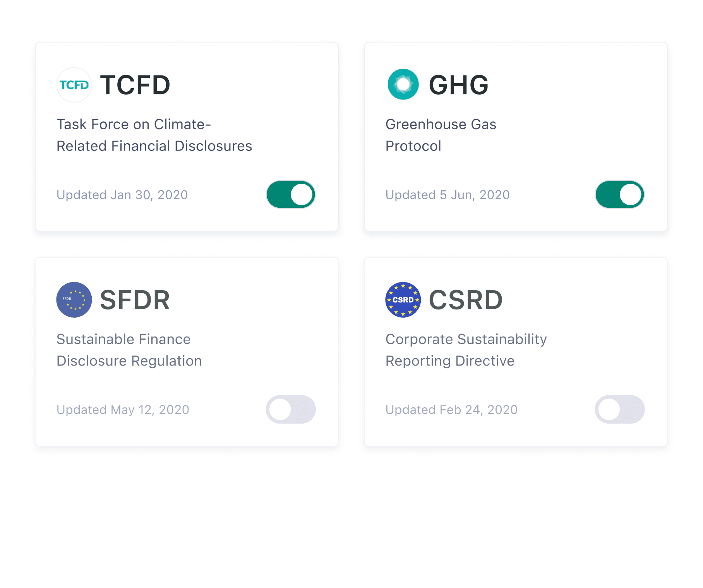Click the Updated Jan 30, 2020 label
Screen dimensions: 703x588
coord(122,195)
